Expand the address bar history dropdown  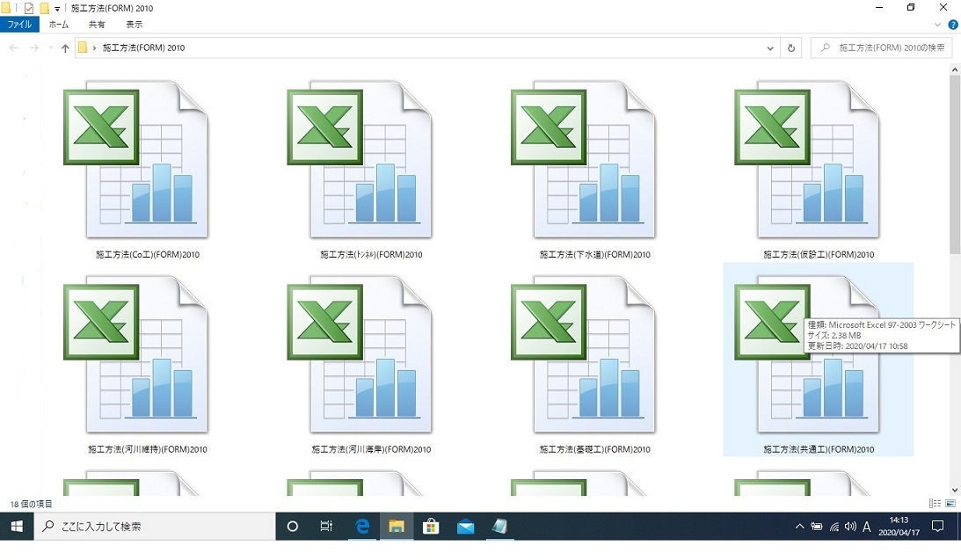(x=770, y=47)
